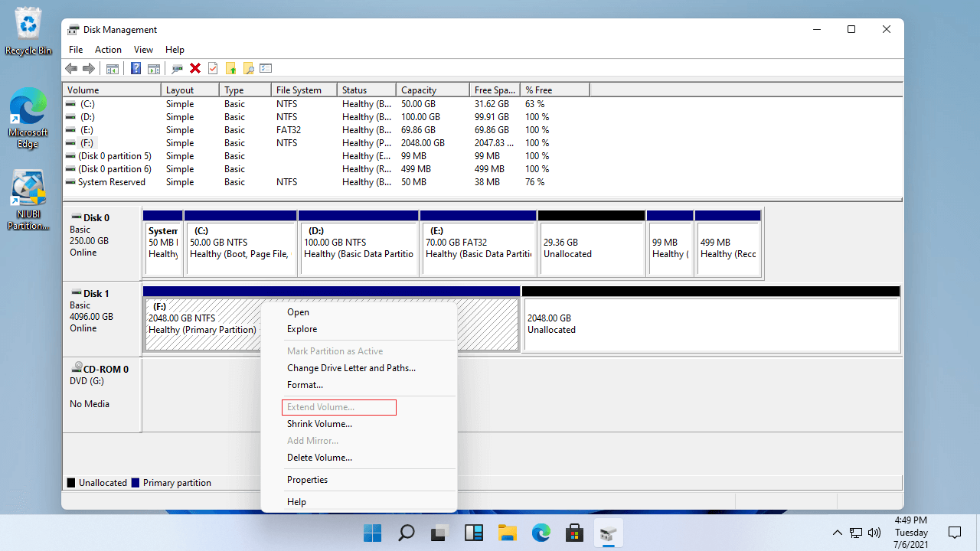Screen dimensions: 980x551
Task: Select the System Reserved volume row
Action: [x=111, y=182]
